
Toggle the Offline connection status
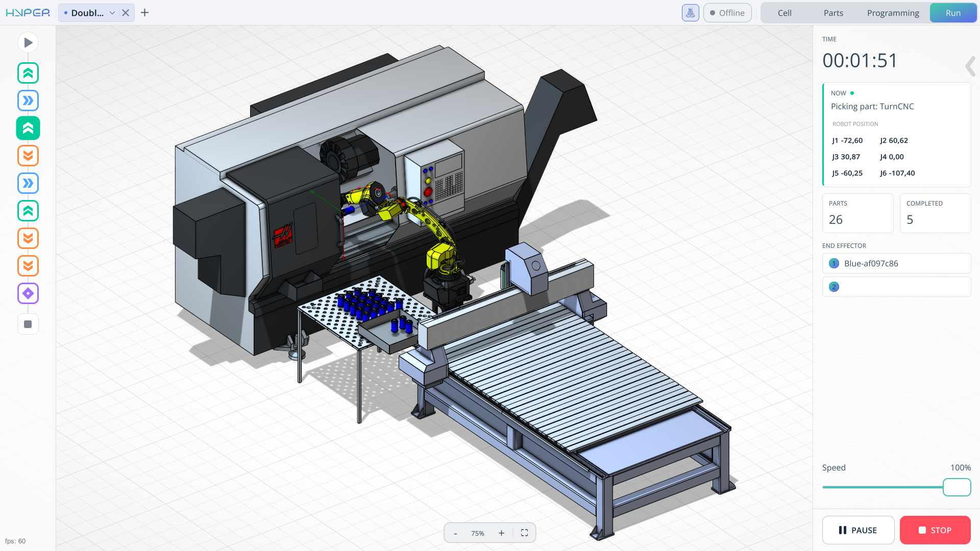727,13
